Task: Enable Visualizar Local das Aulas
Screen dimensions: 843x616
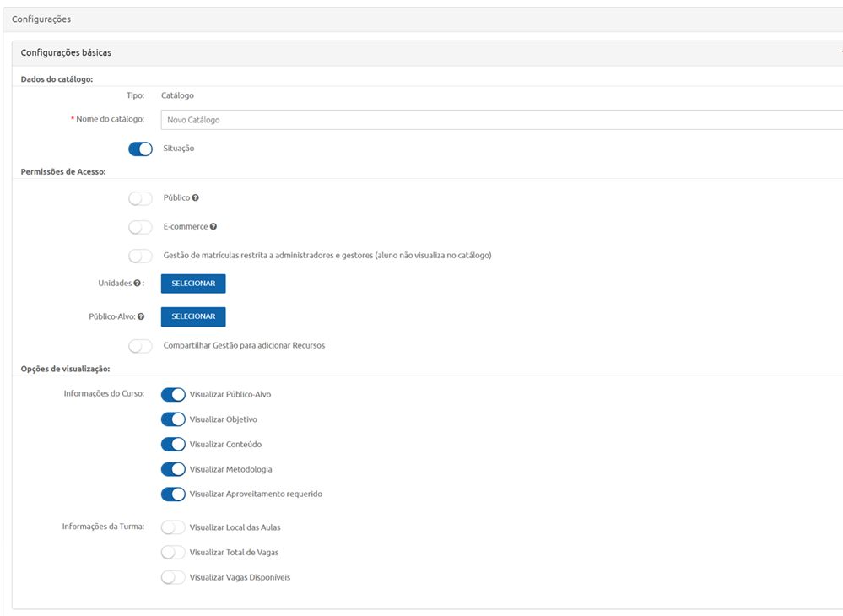Action: [173, 527]
